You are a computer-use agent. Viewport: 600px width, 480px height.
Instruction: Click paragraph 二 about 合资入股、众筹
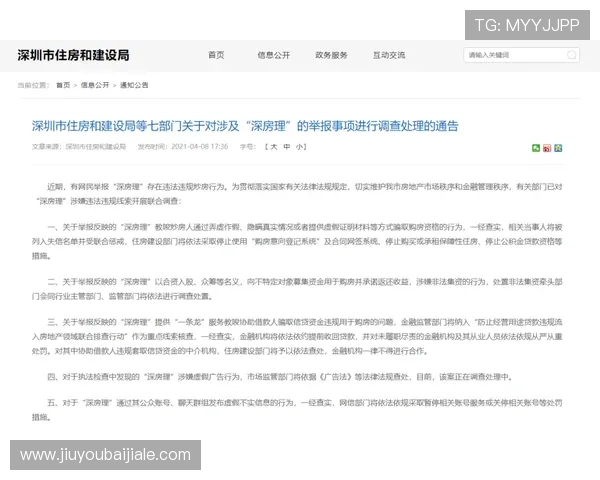(297, 289)
